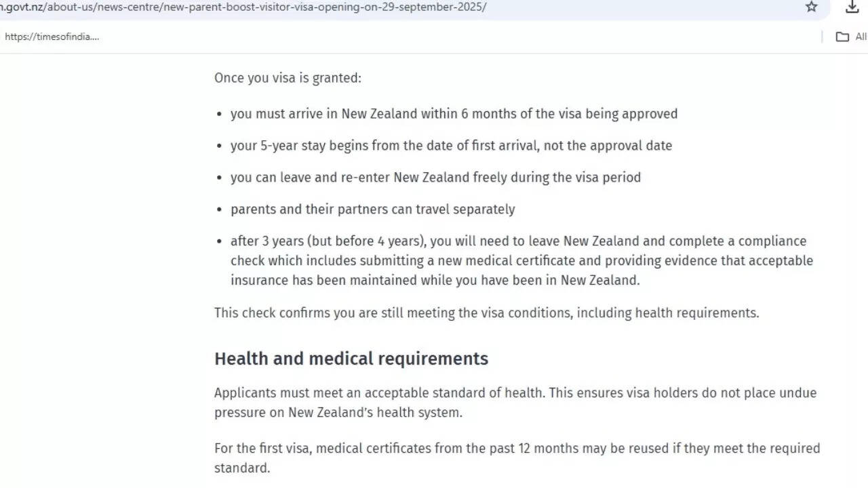This screenshot has width=868, height=488.
Task: Click the medical certificates paragraph
Action: pos(517,457)
